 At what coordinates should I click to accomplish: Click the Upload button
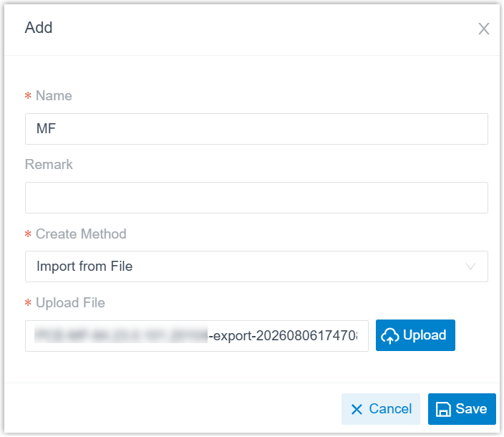[x=415, y=335]
